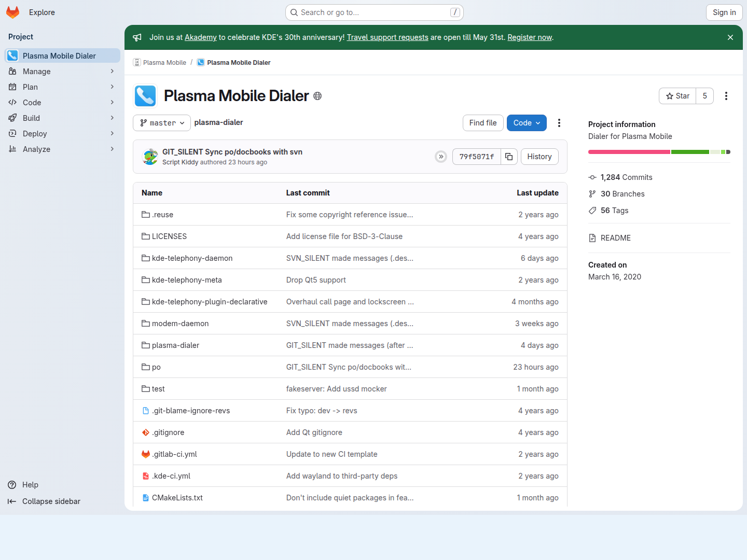Open the master branch selector dropdown
The width and height of the screenshot is (747, 560).
coord(162,123)
